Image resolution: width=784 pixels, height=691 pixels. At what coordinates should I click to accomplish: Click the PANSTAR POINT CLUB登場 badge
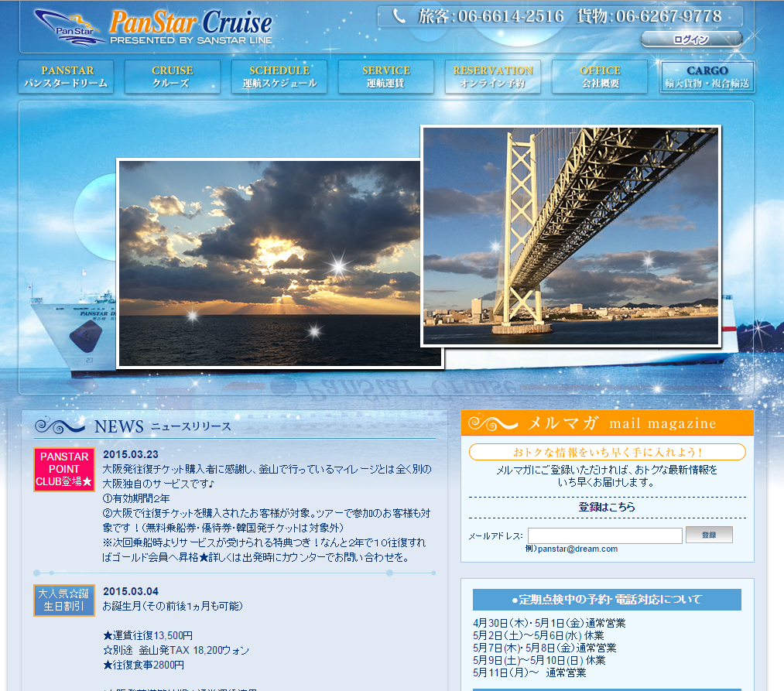pos(64,469)
